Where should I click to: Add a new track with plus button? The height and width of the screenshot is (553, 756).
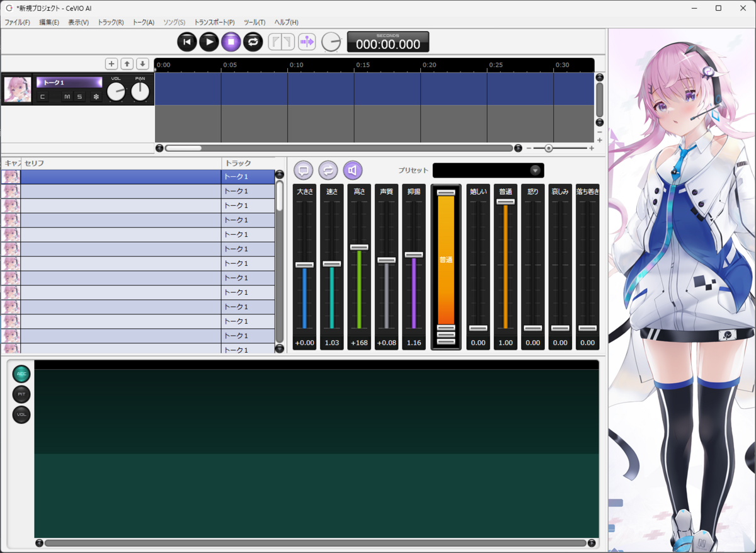(112, 64)
